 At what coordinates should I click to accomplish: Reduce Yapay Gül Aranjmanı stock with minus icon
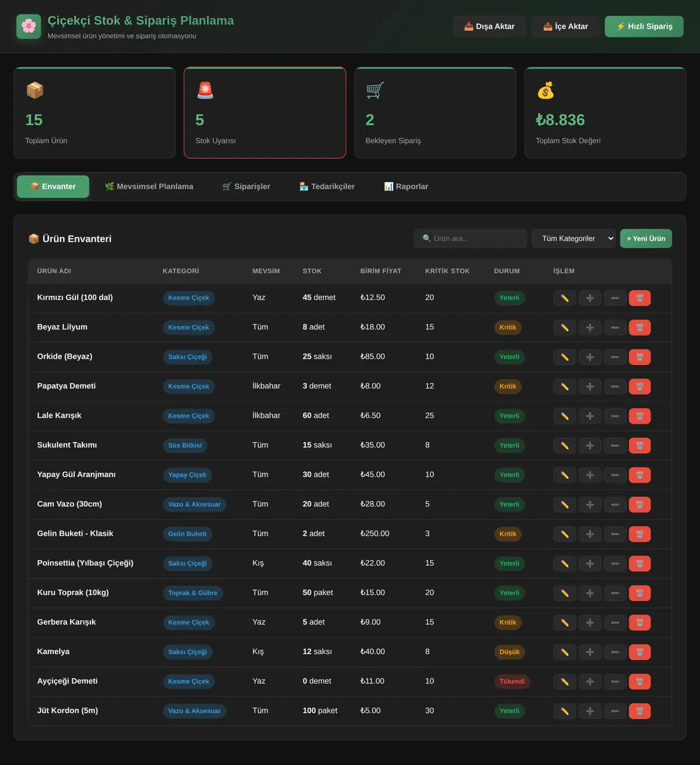point(615,475)
